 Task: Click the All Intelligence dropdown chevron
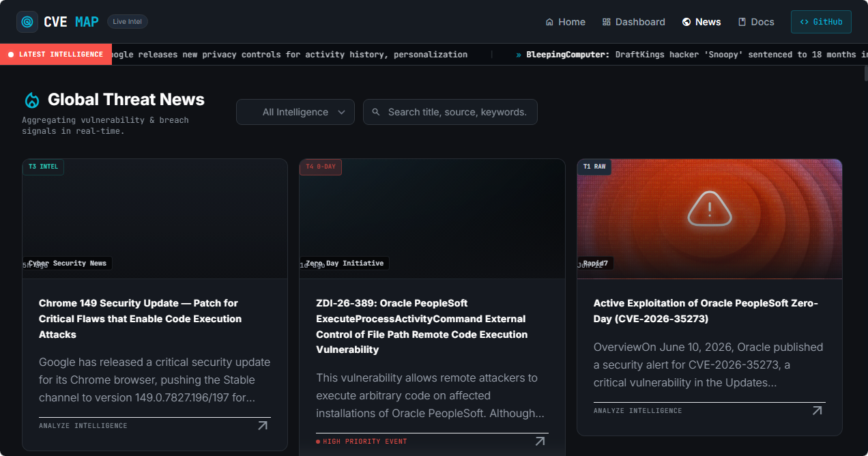342,113
